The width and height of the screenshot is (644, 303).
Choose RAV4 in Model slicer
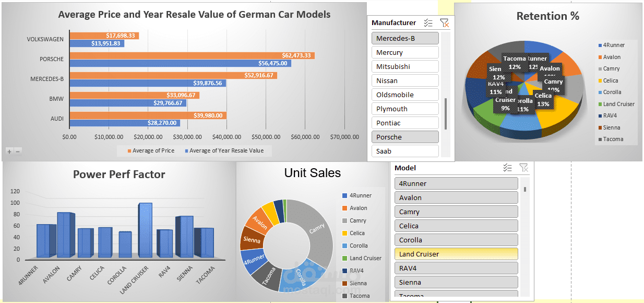pyautogui.click(x=456, y=268)
